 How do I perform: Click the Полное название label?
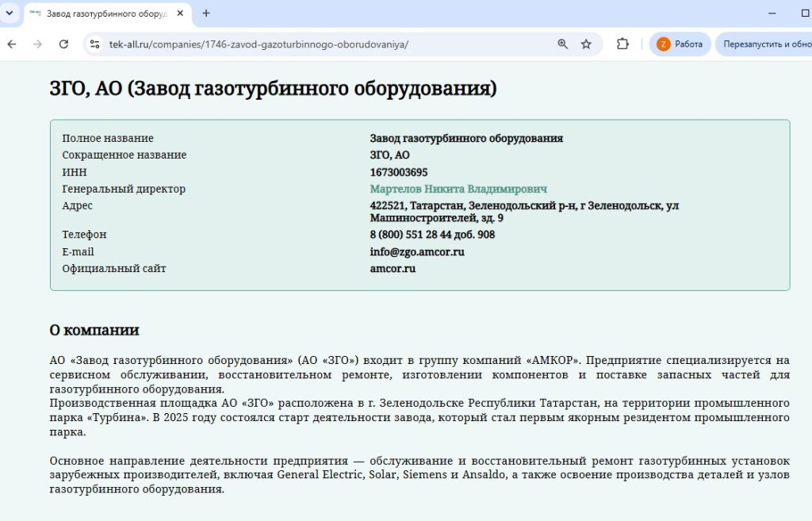click(x=108, y=138)
